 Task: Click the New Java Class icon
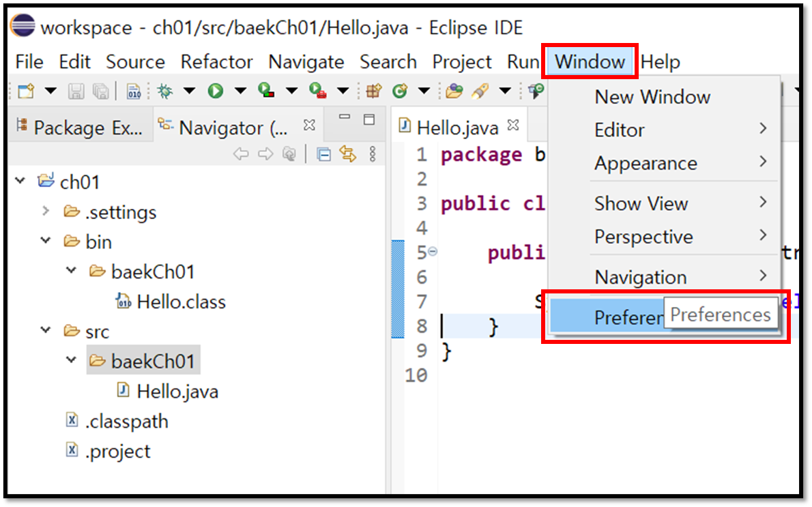pos(400,91)
